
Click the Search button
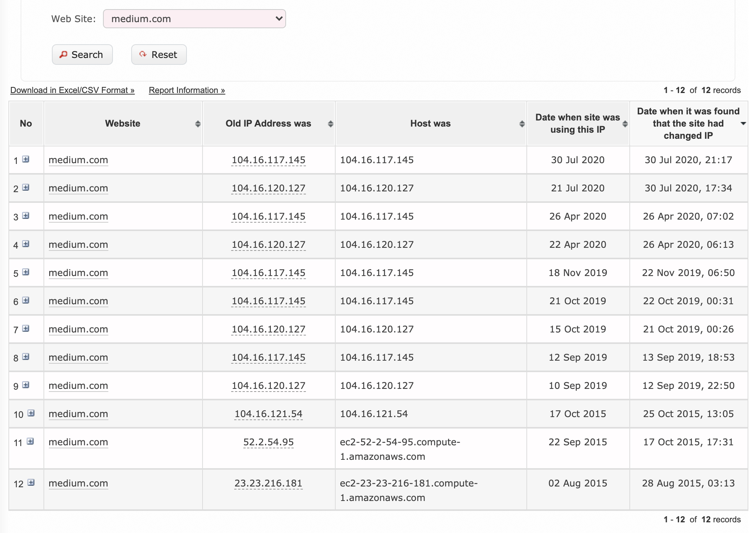pos(82,55)
